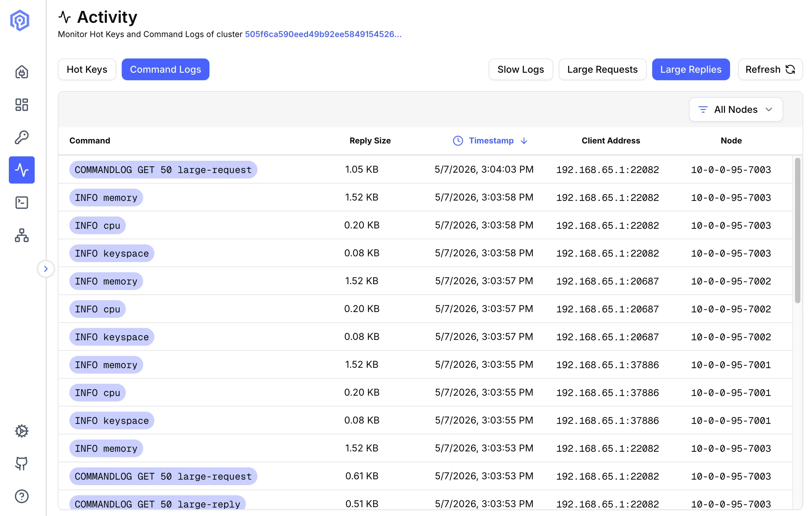
Task: Click the COMMANDLOG GET 50 large-request 1.05 KB row
Action: tap(425, 170)
